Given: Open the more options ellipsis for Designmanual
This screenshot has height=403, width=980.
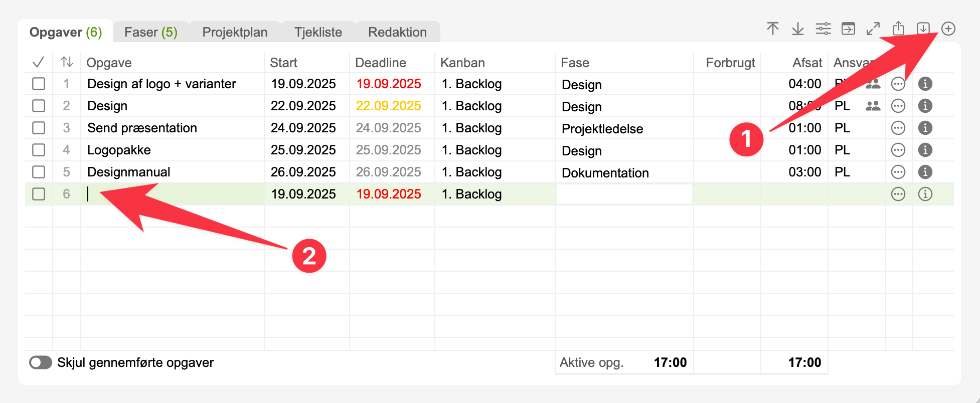Looking at the screenshot, I should (898, 172).
